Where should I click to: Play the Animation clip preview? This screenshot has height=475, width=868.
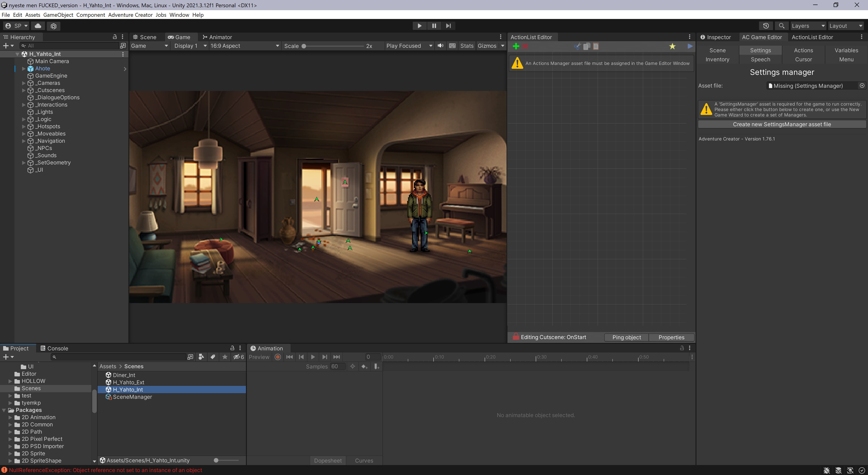coord(313,357)
